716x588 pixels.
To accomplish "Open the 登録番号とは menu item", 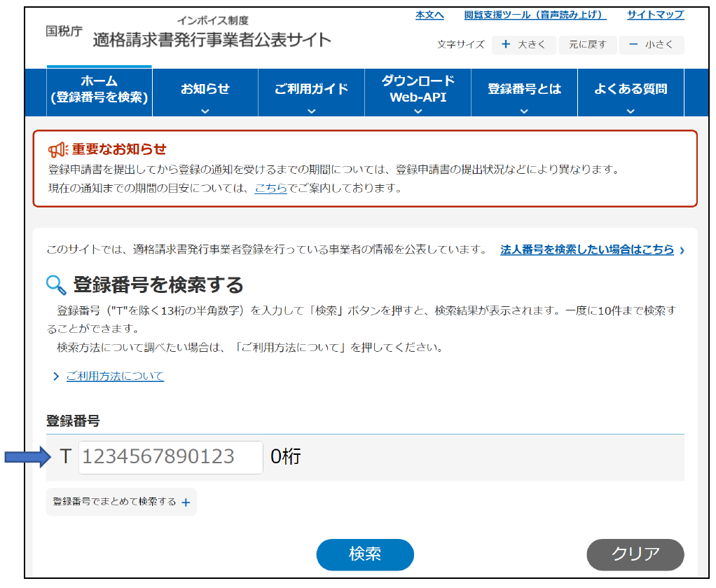I will point(524,93).
